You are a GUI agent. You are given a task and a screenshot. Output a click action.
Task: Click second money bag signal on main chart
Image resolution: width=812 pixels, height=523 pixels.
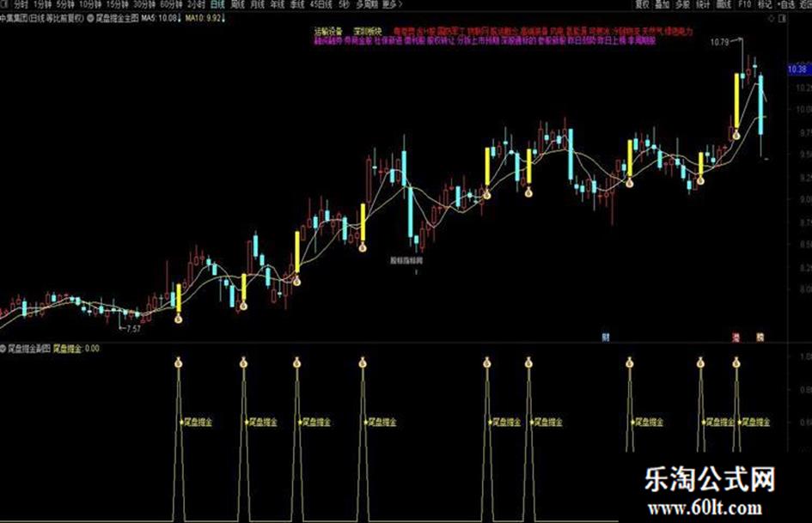[x=243, y=306]
